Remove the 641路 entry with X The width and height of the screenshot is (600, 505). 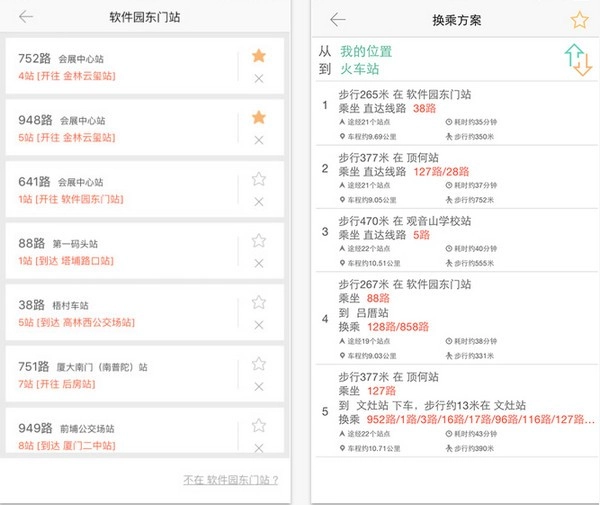click(259, 202)
